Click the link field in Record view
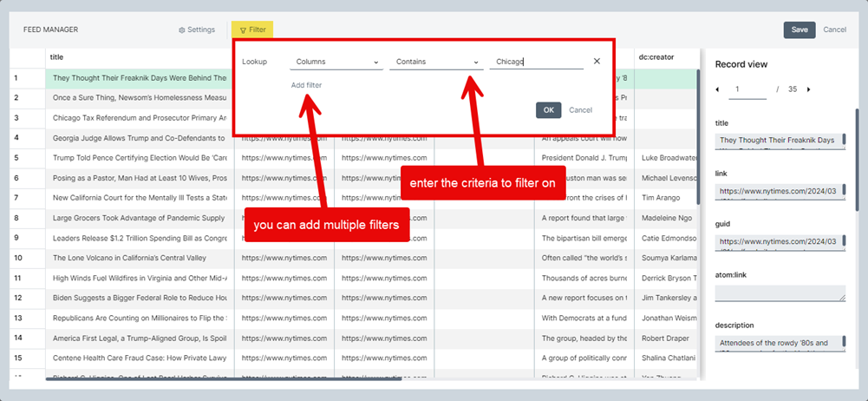Image resolution: width=868 pixels, height=401 pixels. [780, 192]
